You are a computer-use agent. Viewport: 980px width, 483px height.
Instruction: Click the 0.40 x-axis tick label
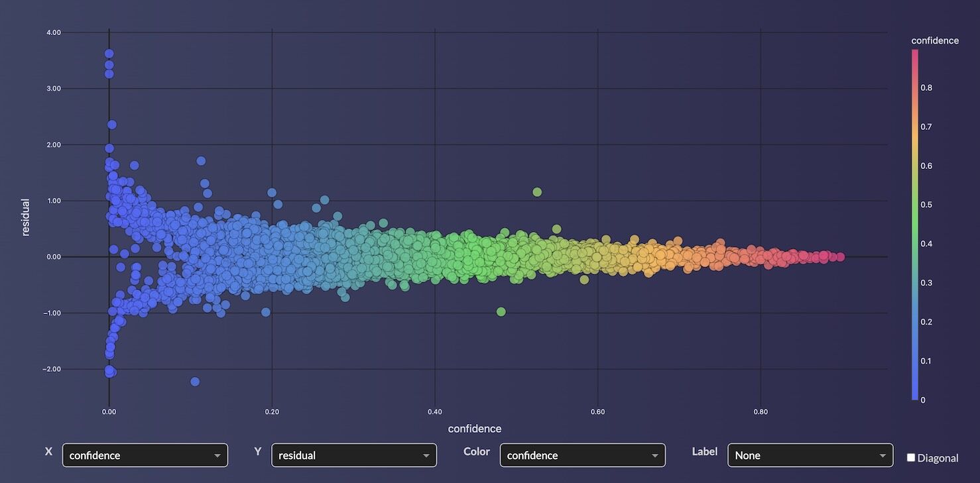434,412
